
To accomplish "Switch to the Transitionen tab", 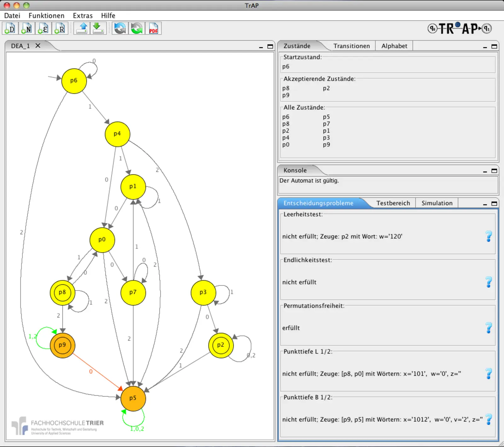I will click(352, 46).
